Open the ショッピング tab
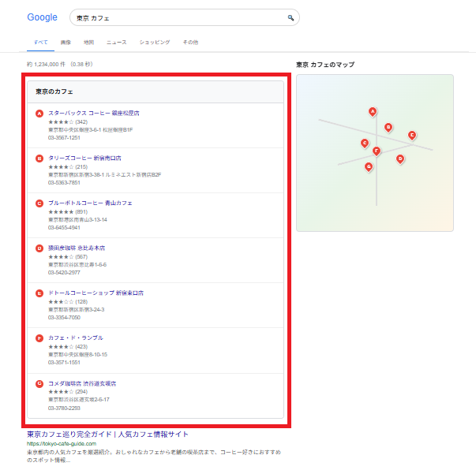 [154, 41]
